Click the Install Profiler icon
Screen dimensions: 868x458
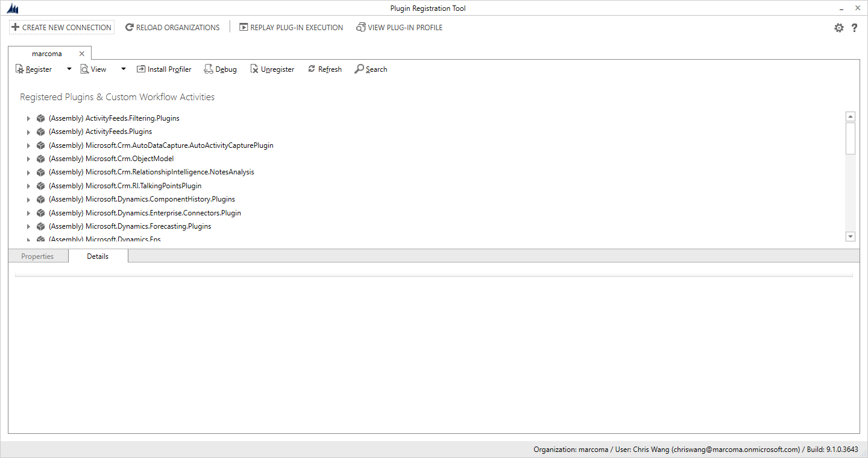click(141, 69)
